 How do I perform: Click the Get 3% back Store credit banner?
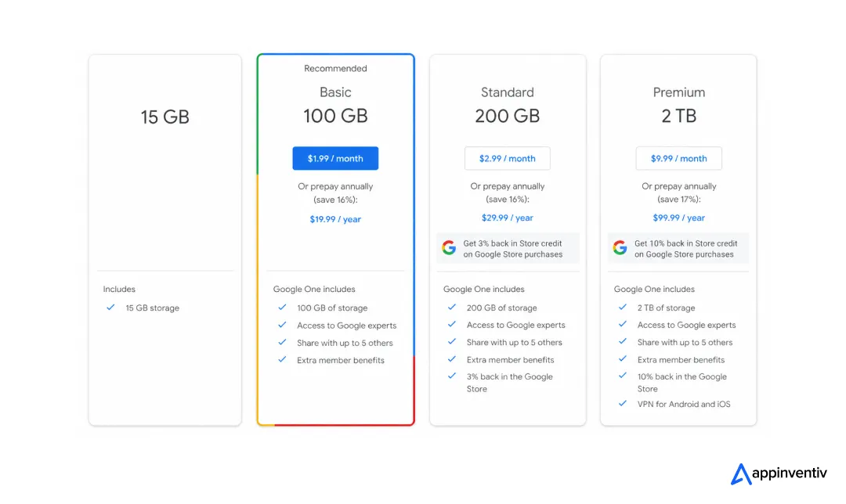(508, 249)
